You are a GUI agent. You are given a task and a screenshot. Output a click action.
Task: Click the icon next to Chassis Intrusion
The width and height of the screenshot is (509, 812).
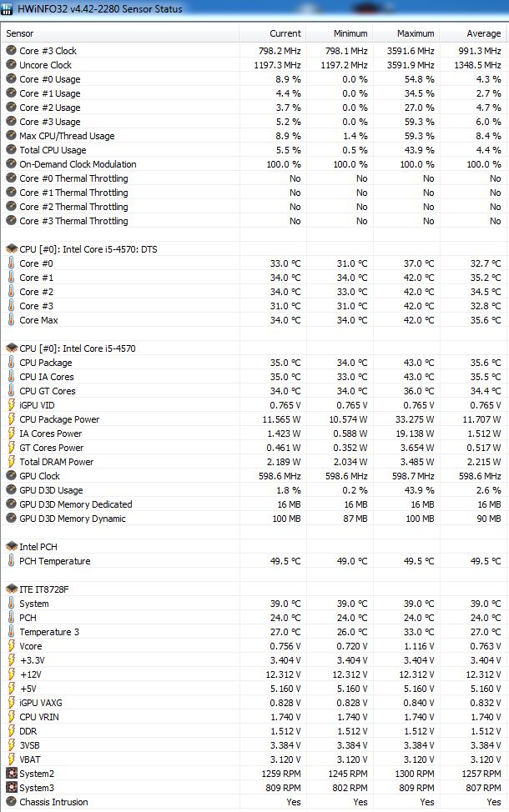click(x=11, y=802)
